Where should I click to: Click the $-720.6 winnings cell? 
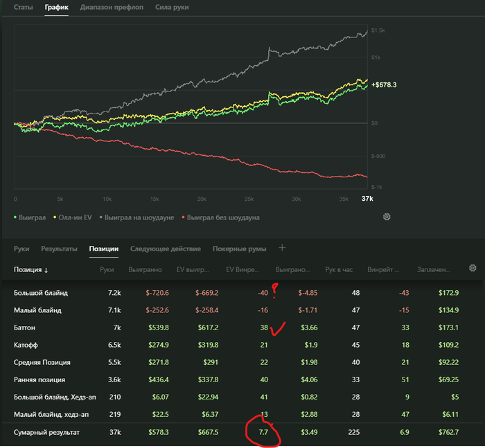[157, 293]
